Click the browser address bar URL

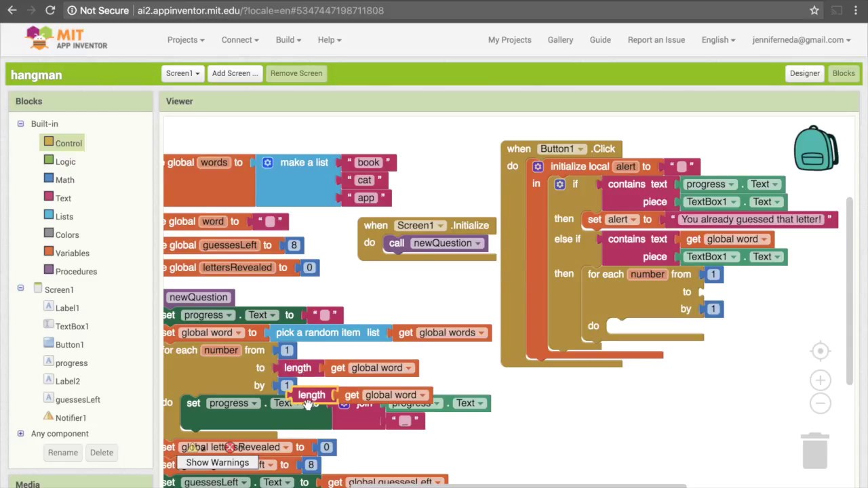click(x=260, y=10)
